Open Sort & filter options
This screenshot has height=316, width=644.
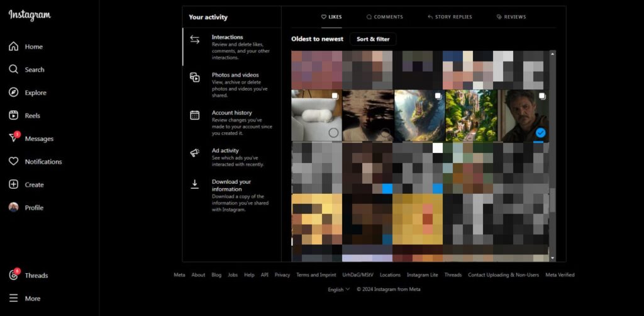point(373,39)
